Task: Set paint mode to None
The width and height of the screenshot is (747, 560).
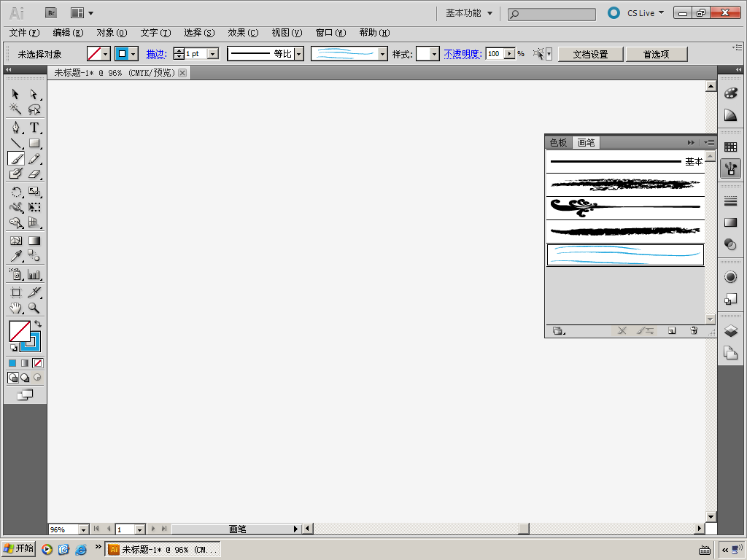Action: point(38,363)
